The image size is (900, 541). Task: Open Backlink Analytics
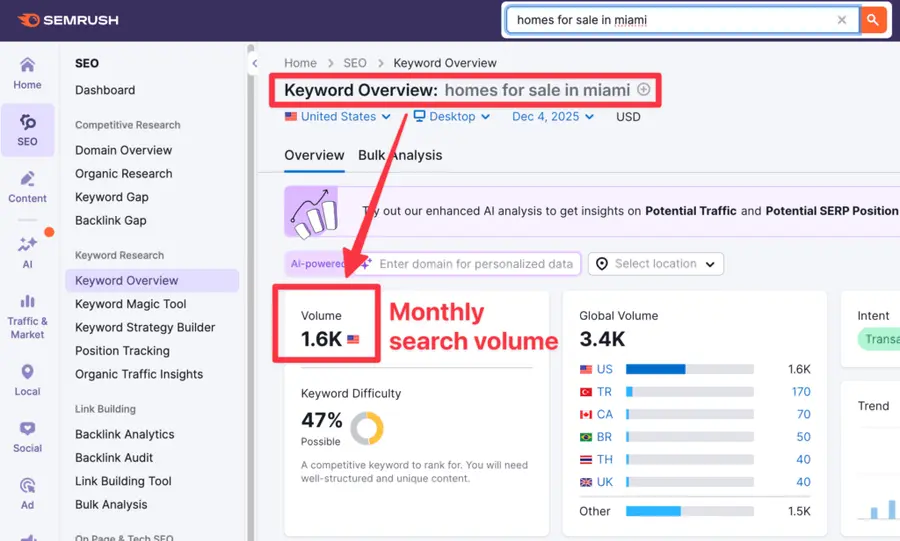[x=125, y=435]
